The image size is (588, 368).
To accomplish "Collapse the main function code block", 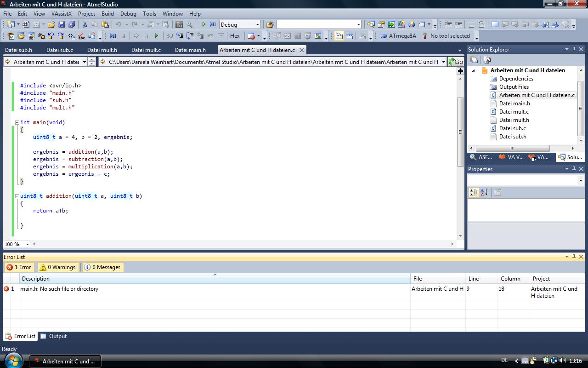I will click(x=17, y=122).
